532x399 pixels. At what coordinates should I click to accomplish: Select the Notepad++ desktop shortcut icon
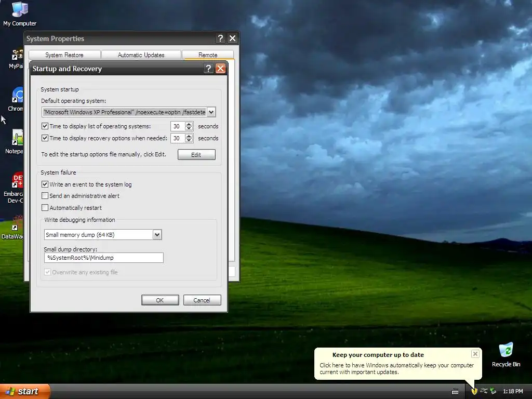coord(15,141)
